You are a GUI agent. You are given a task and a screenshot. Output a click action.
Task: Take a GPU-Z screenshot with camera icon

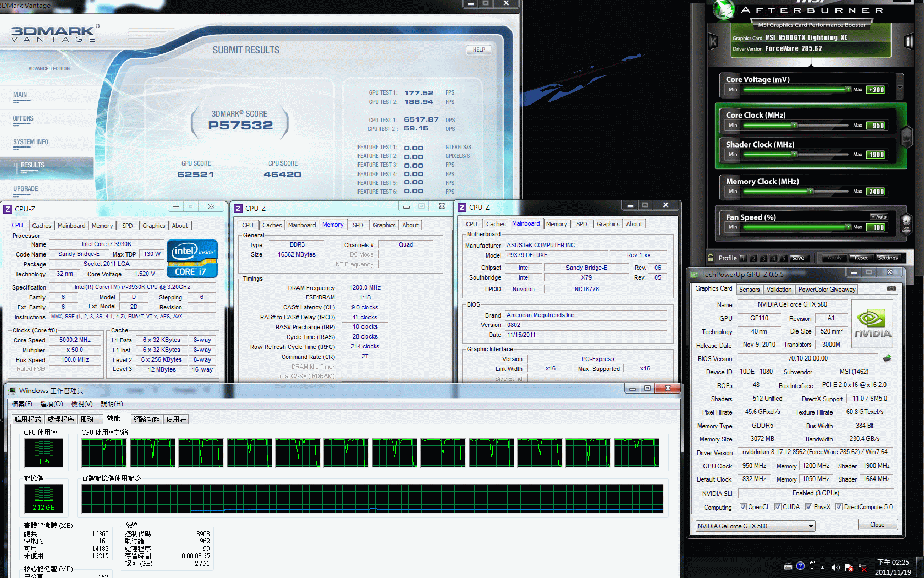click(892, 288)
